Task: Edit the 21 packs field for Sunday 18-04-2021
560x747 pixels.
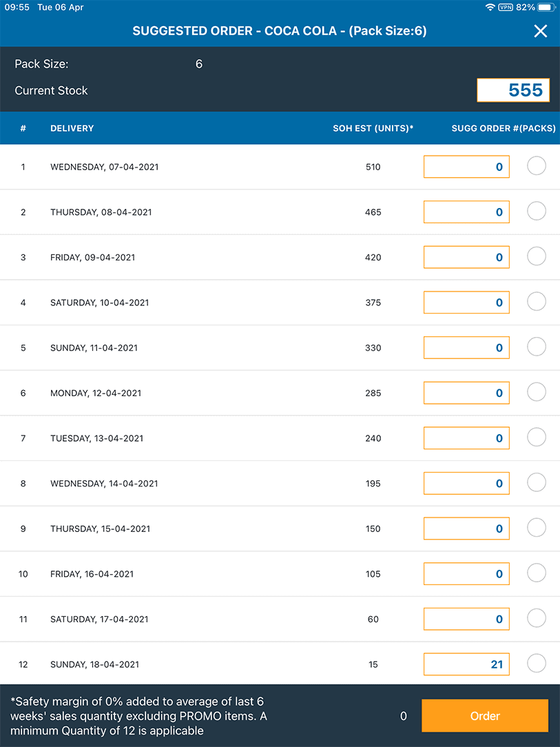Action: [467, 664]
